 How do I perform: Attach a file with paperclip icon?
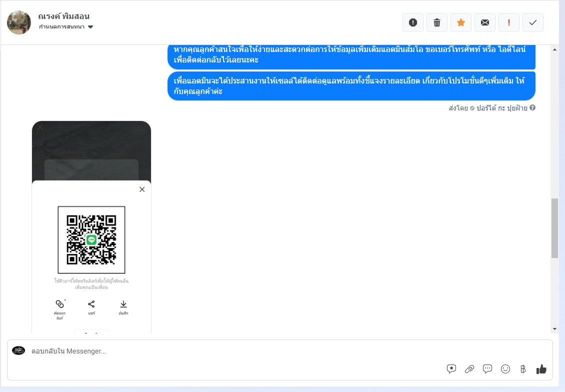pyautogui.click(x=469, y=369)
